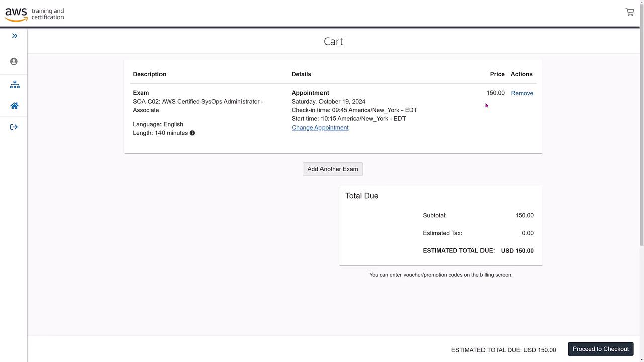Click the exam length info icon
The image size is (644, 362).
click(x=192, y=133)
